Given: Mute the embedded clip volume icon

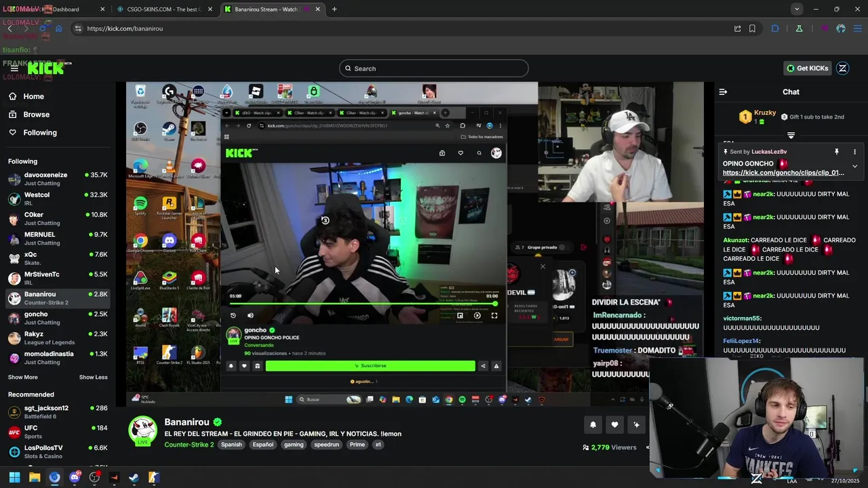Looking at the screenshot, I should click(x=250, y=315).
